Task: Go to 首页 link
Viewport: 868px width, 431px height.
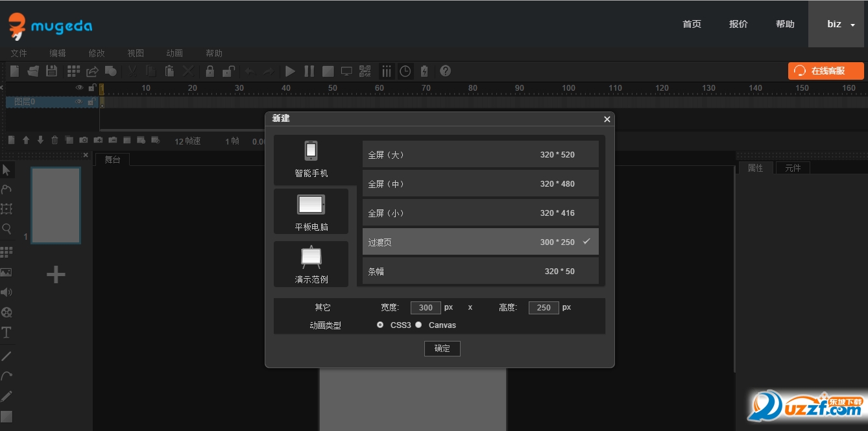Action: pyautogui.click(x=692, y=24)
